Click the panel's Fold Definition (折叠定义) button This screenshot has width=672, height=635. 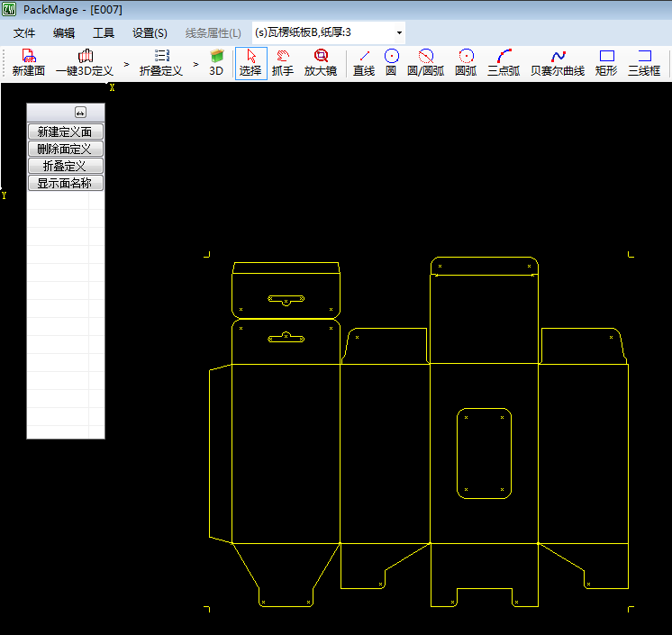click(66, 166)
